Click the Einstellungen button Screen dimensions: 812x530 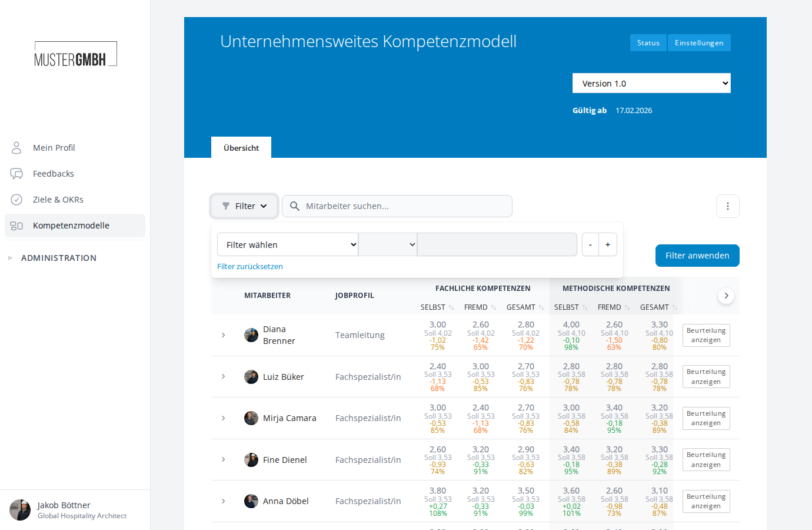click(x=699, y=43)
